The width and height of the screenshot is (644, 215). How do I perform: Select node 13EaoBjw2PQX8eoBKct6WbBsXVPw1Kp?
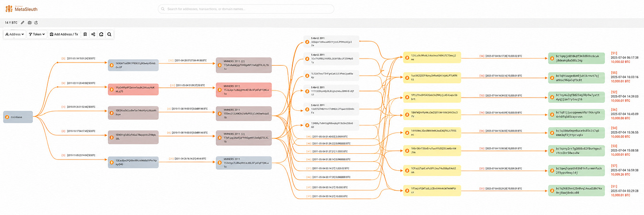click(x=133, y=162)
